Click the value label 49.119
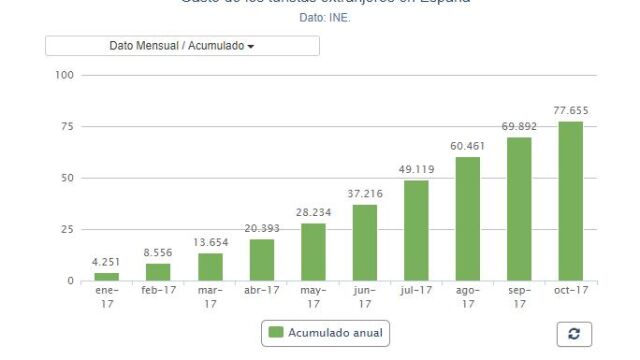The width and height of the screenshot is (640, 360). click(416, 169)
